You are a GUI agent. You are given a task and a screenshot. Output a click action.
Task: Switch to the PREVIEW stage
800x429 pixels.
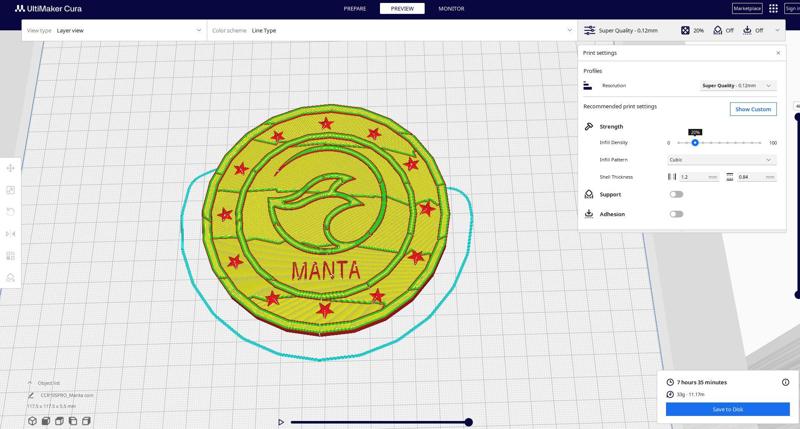point(402,9)
